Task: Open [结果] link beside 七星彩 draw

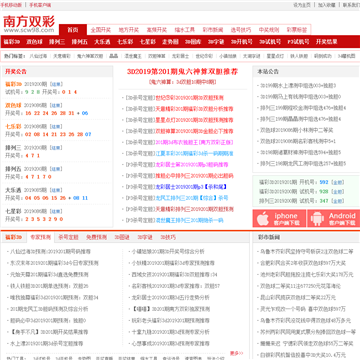Action: click(56, 211)
